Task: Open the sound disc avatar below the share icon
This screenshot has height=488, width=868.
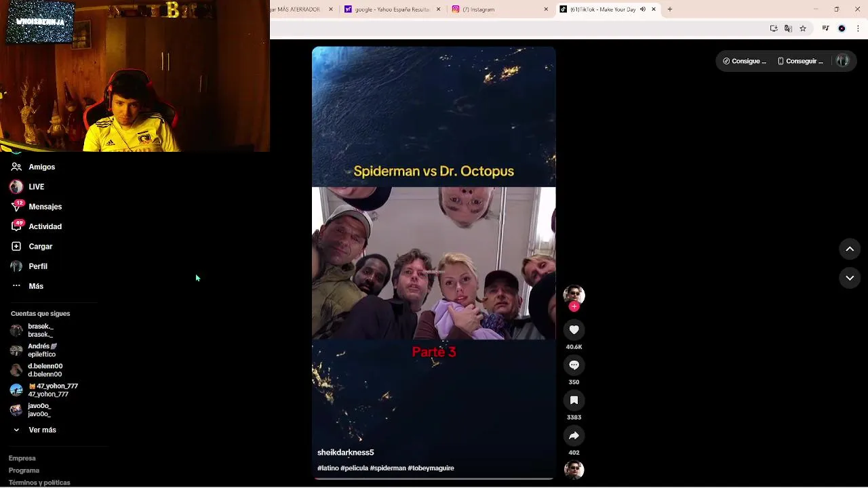Action: click(x=574, y=470)
